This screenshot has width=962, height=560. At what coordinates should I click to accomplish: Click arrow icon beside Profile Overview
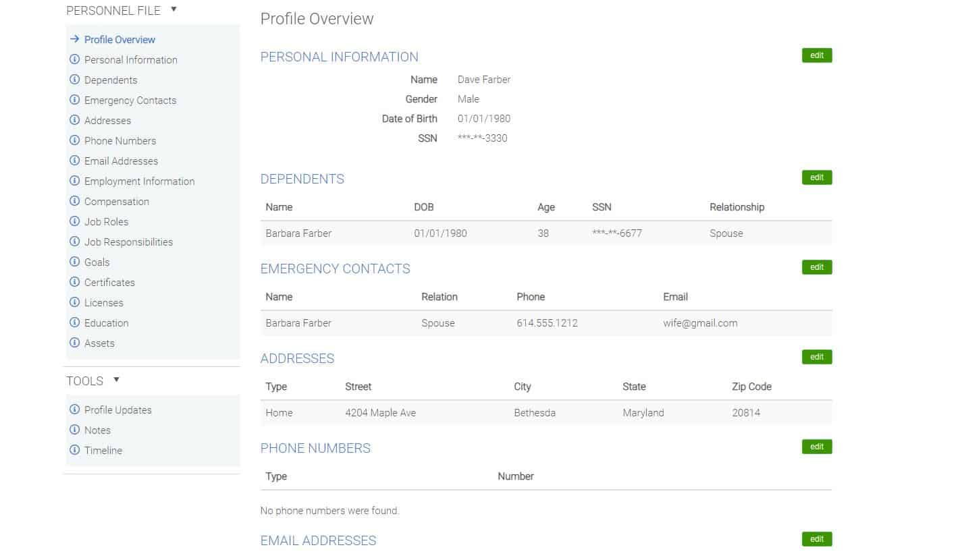[75, 39]
